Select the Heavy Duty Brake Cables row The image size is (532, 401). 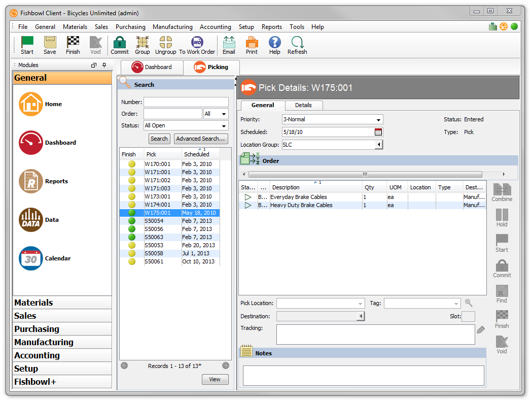pyautogui.click(x=362, y=206)
